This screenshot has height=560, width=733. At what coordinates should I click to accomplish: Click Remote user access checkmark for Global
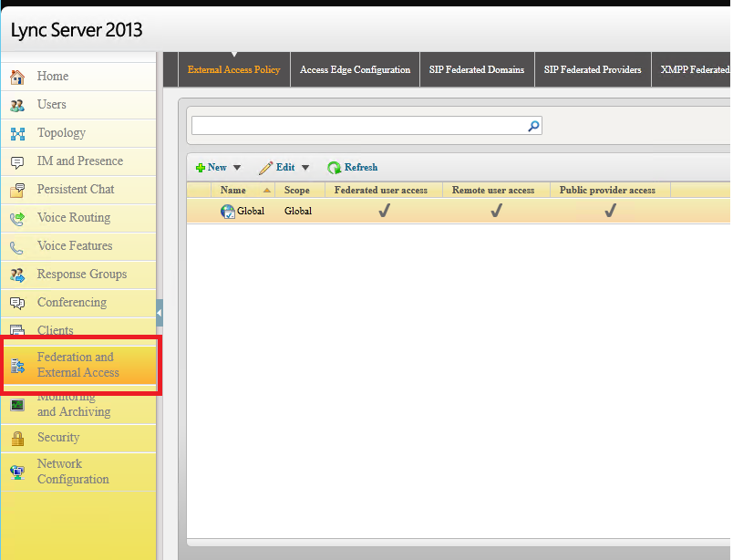coord(496,211)
